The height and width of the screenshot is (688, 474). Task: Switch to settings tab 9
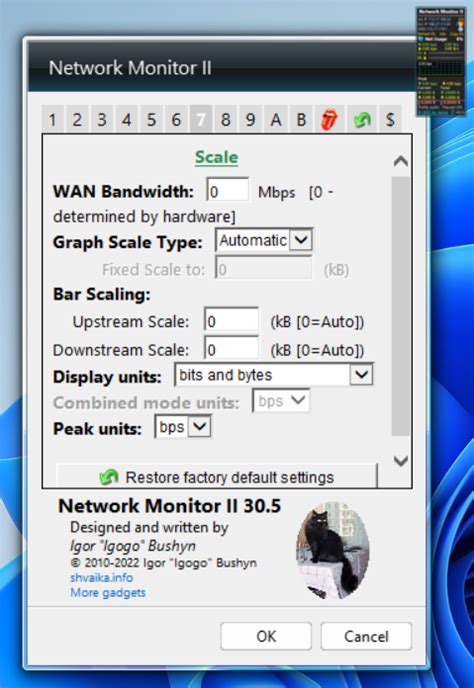coord(251,119)
